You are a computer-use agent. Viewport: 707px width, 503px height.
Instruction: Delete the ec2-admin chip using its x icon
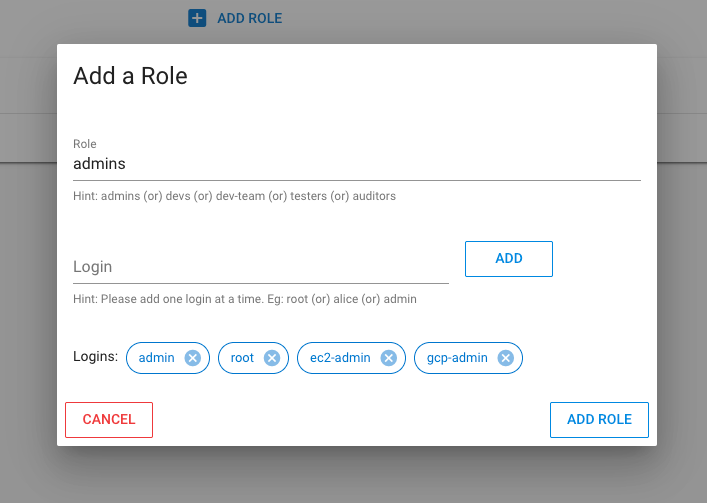(388, 358)
